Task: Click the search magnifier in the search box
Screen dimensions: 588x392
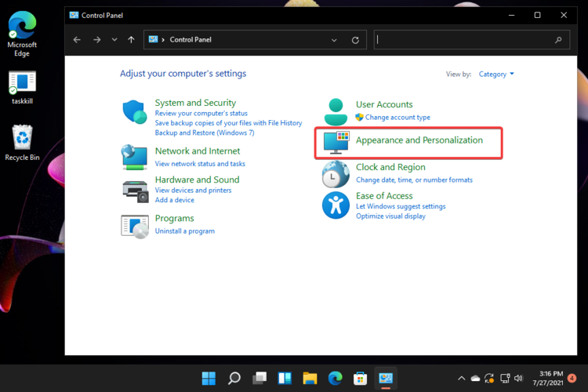Action: (558, 40)
